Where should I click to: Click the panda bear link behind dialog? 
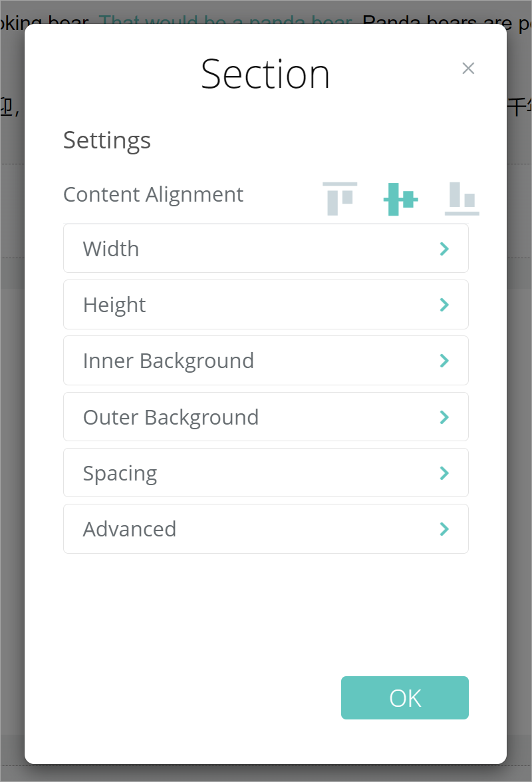[226, 20]
